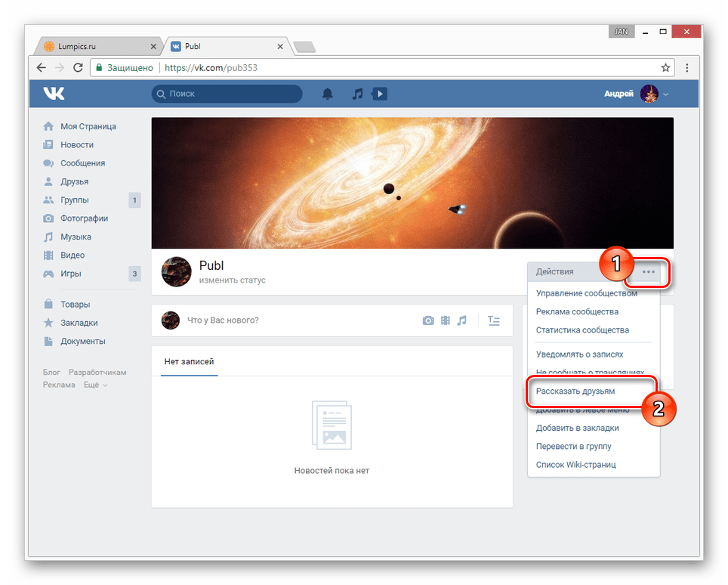Screen dimensions: 728x585
Task: Click the VK logo
Action: [x=54, y=94]
